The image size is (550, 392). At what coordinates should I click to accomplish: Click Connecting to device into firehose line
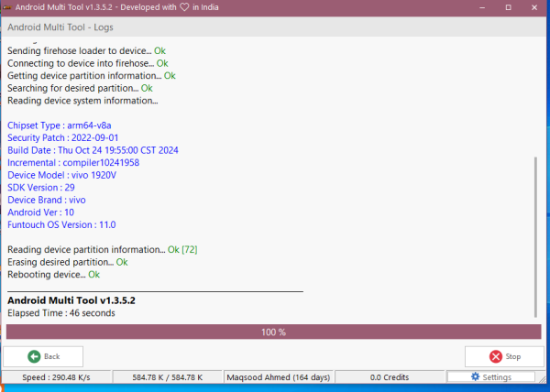click(88, 63)
